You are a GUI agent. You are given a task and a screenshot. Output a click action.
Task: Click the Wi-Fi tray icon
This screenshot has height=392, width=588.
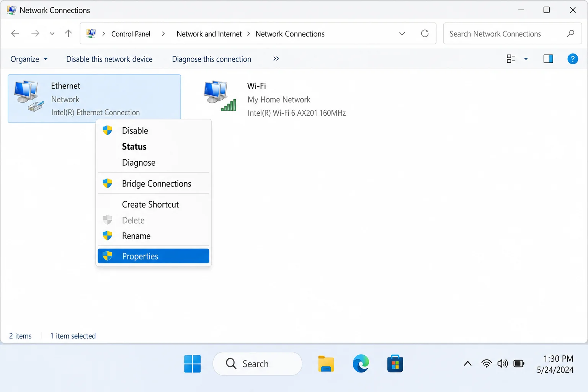(487, 364)
